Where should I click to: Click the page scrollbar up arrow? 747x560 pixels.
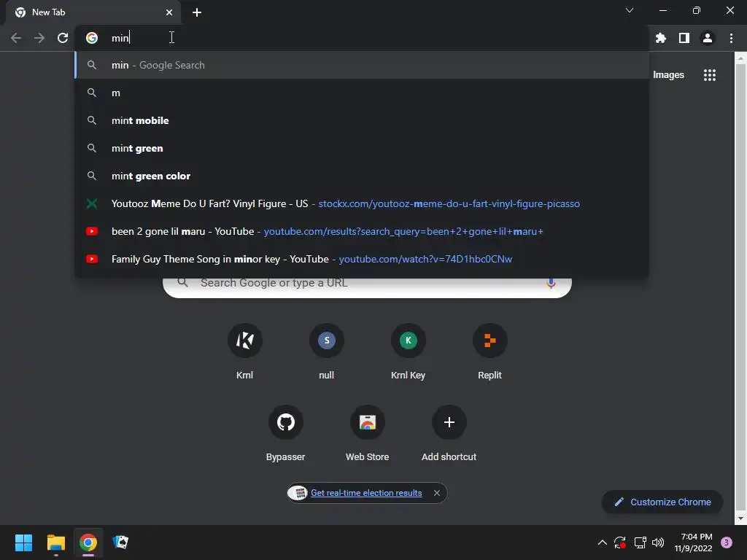click(x=740, y=58)
